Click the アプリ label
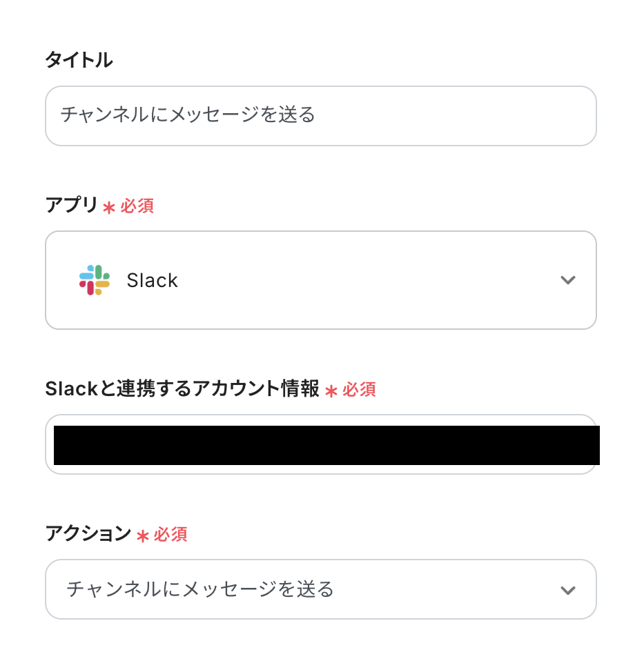644x661 pixels. click(72, 205)
